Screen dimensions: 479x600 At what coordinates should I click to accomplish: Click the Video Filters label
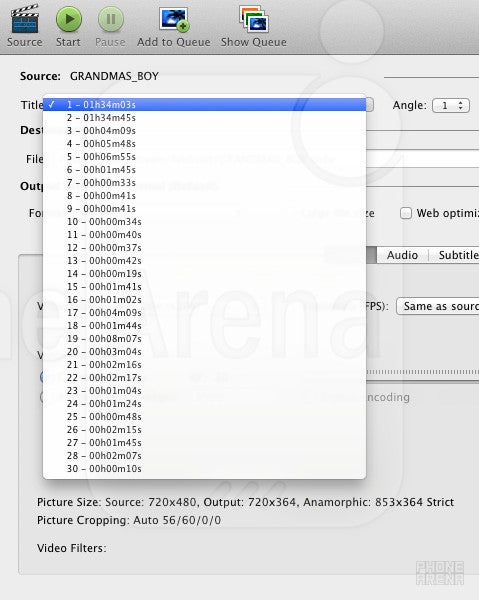click(x=72, y=548)
